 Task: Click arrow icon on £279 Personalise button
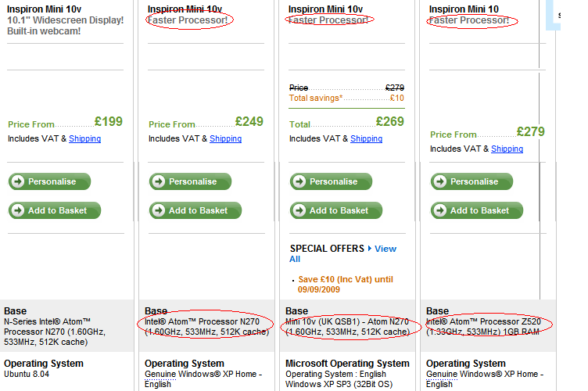click(440, 181)
